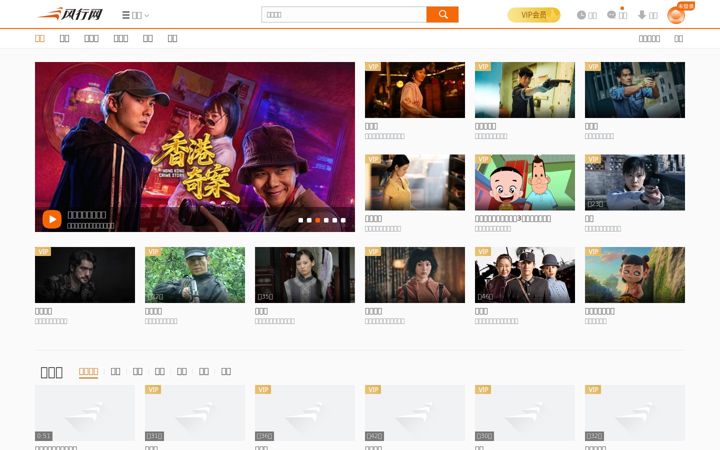Open watch history via clock icon
The width and height of the screenshot is (720, 450).
pyautogui.click(x=581, y=15)
